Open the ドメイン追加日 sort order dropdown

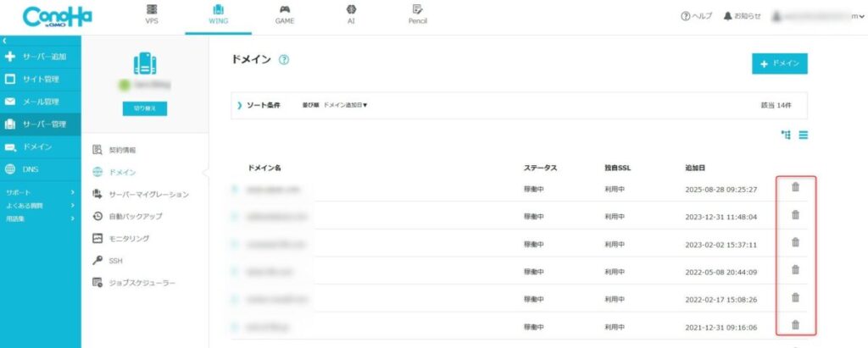click(345, 105)
